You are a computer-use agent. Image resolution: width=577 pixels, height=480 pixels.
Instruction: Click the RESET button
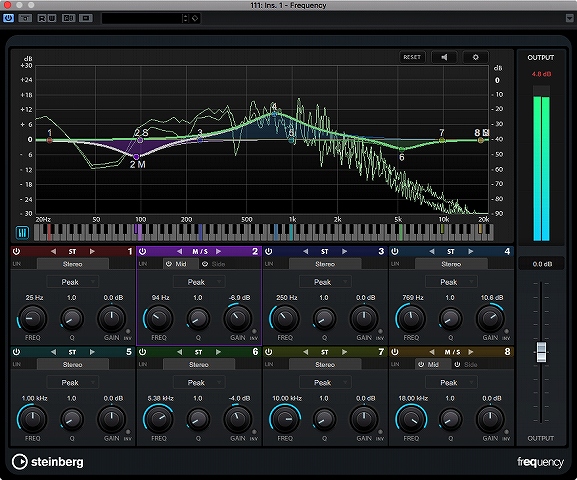coord(412,57)
